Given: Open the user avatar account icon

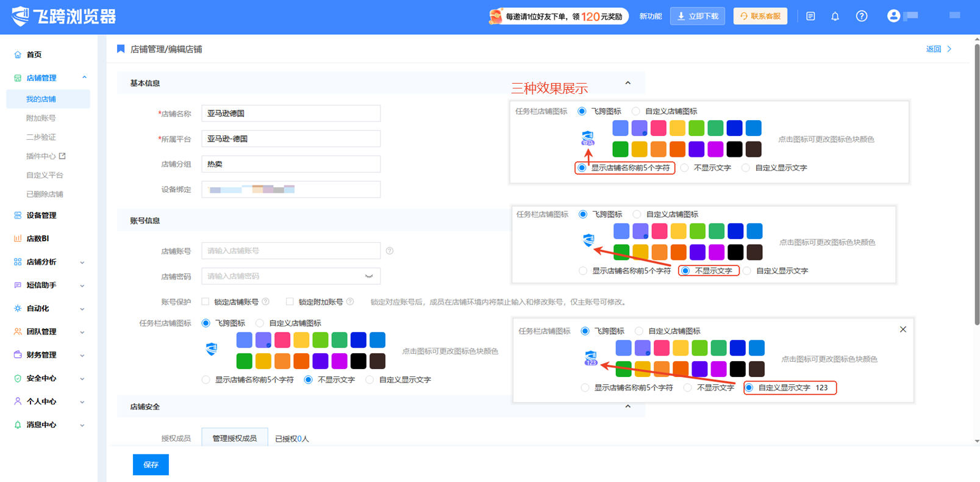Looking at the screenshot, I should (893, 16).
